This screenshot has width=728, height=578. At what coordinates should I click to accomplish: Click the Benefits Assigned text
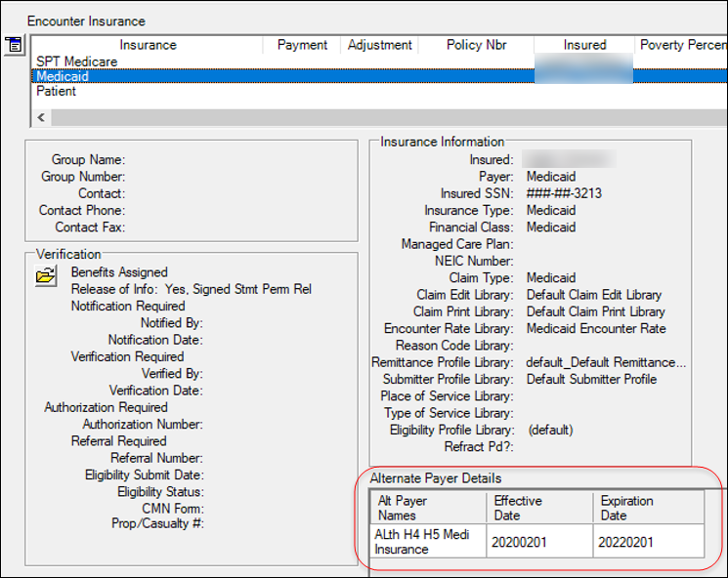(x=119, y=272)
